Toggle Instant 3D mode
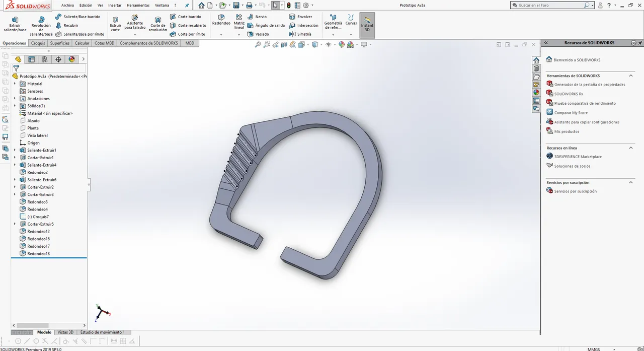644x351 pixels. pos(367,25)
